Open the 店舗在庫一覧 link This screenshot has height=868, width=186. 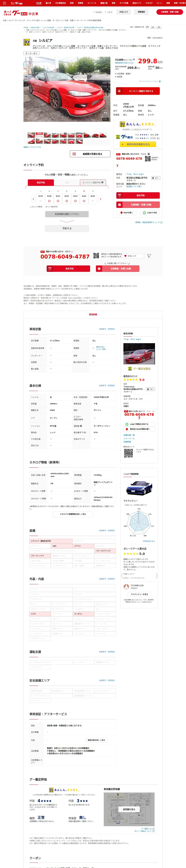129,435
